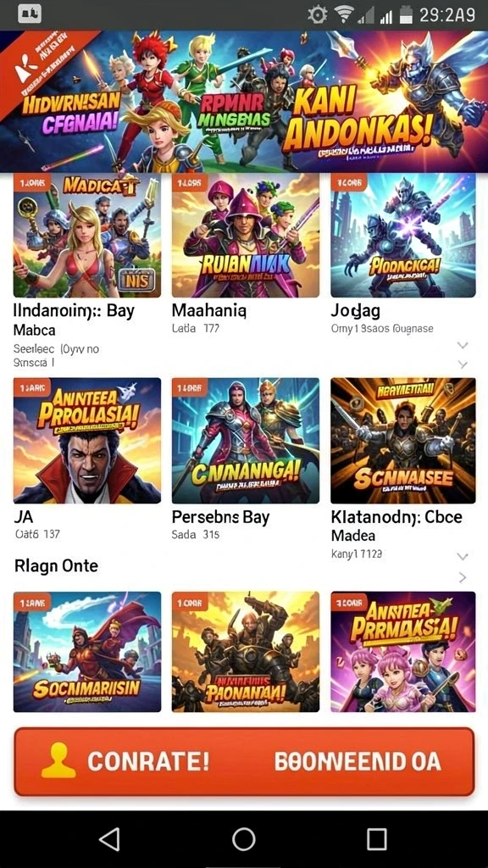Viewport: 488px width, 868px height.
Task: Select the SCNNASEE game thumbnail
Action: tap(403, 440)
